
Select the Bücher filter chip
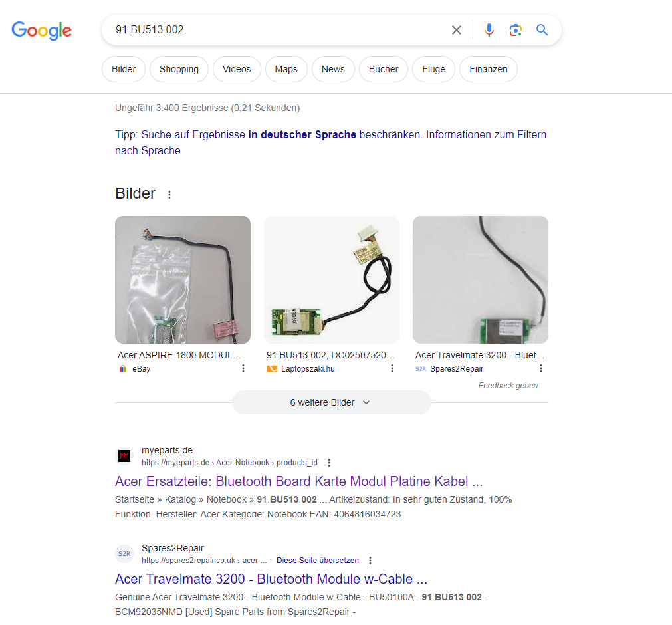(384, 69)
